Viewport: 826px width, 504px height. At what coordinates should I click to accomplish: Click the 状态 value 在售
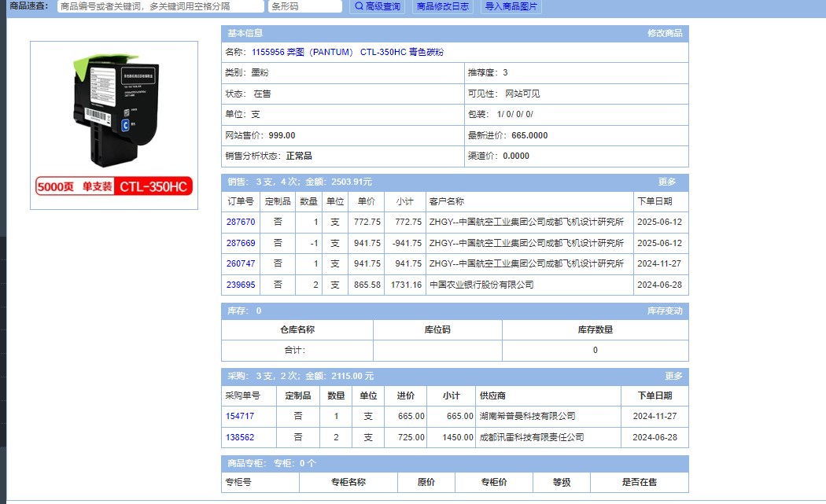262,94
